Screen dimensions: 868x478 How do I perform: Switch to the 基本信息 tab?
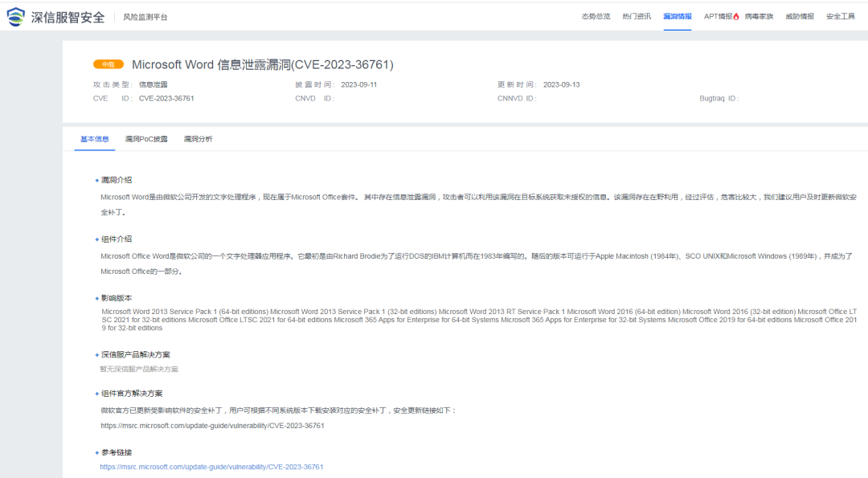point(95,139)
